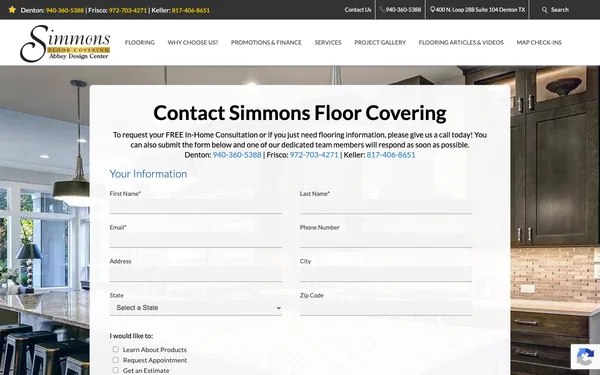Click blue Frisco 972-703-4271 link in form

click(x=314, y=155)
